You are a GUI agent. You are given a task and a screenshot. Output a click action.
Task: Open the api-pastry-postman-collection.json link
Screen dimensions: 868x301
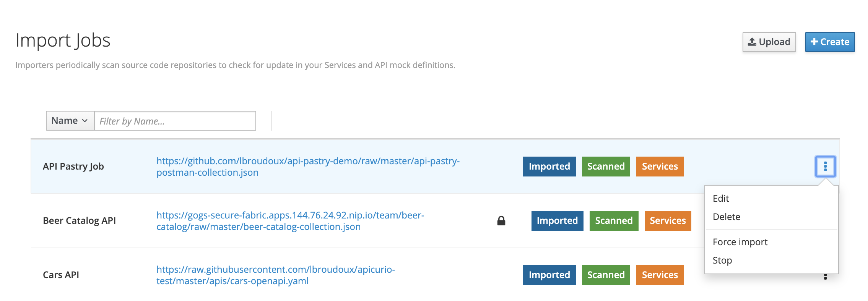[308, 167]
